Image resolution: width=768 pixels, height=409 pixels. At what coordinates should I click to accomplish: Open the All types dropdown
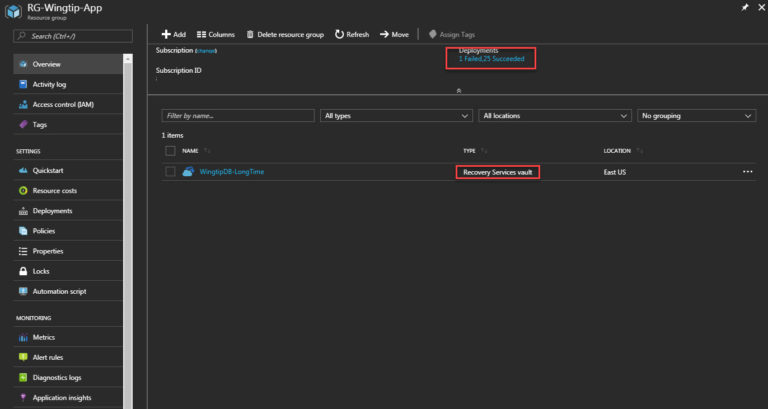click(396, 116)
